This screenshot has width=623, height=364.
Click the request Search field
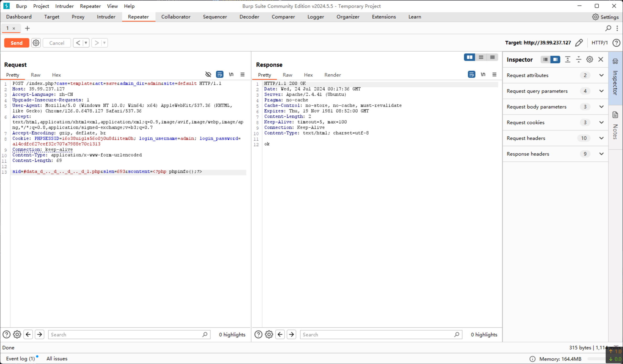pyautogui.click(x=129, y=334)
